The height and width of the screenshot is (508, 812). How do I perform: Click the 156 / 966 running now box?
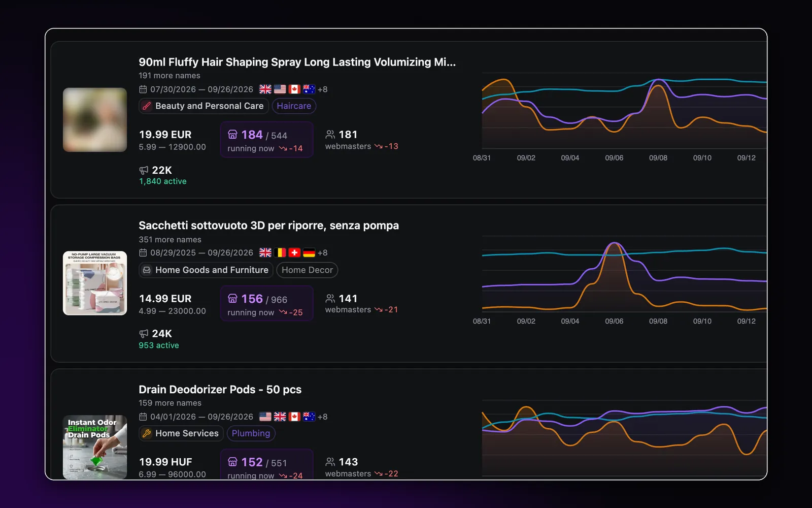tap(266, 303)
